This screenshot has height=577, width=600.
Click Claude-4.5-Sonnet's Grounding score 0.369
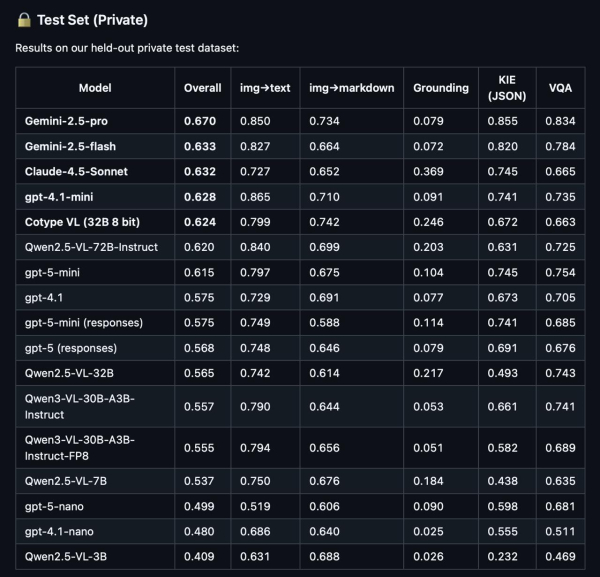pos(428,171)
